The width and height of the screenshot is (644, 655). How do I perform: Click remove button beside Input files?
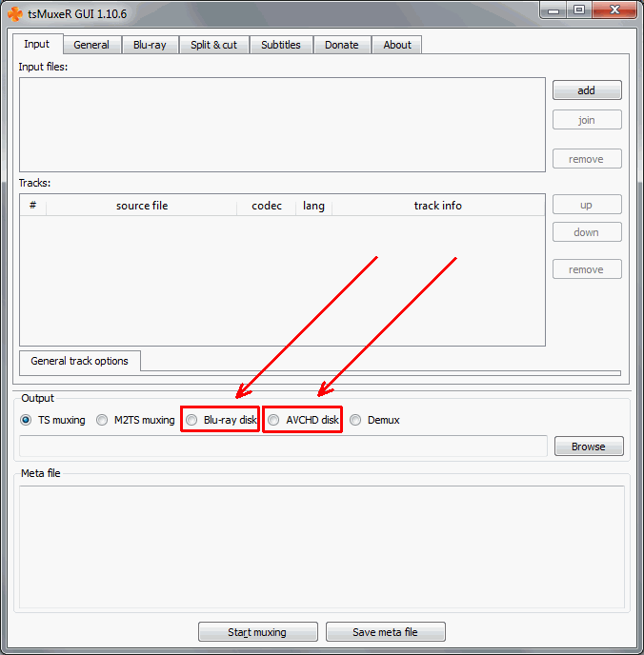587,159
